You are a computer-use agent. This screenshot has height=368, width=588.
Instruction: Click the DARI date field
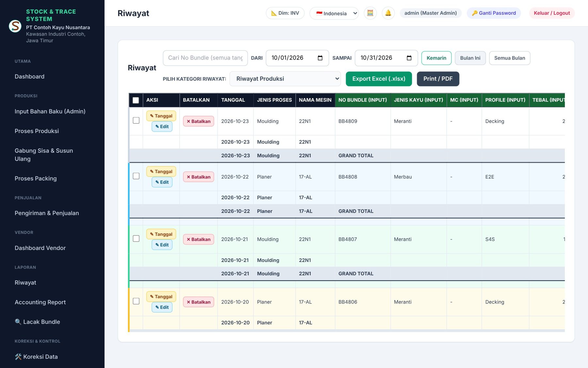297,58
